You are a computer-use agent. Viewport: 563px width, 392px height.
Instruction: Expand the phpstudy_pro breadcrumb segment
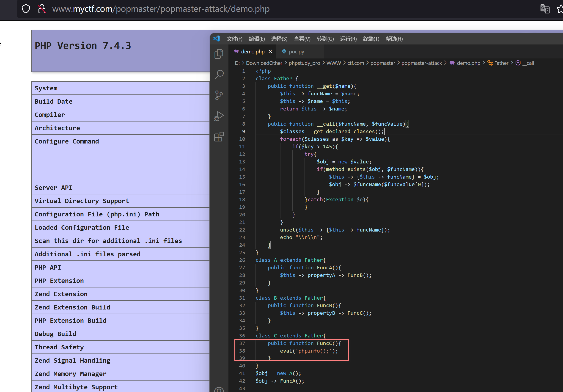coord(304,63)
